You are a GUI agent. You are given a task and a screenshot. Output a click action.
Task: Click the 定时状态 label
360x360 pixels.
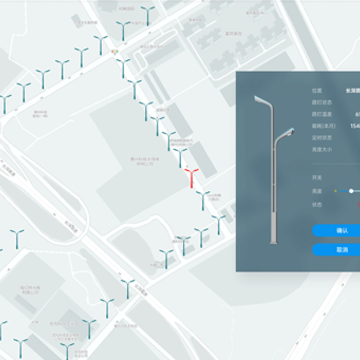[x=322, y=138]
